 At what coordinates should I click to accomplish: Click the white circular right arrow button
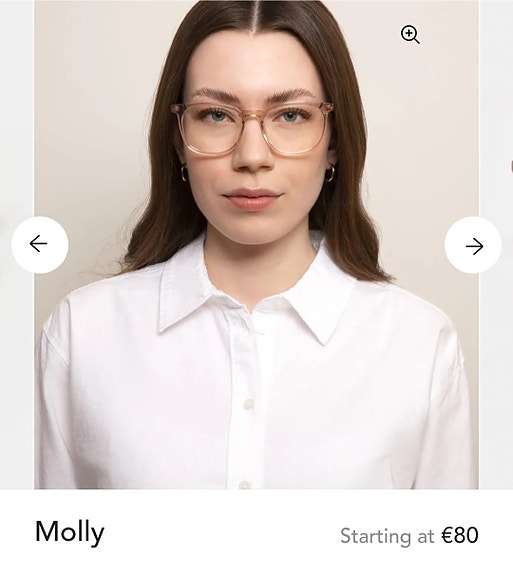tap(473, 245)
